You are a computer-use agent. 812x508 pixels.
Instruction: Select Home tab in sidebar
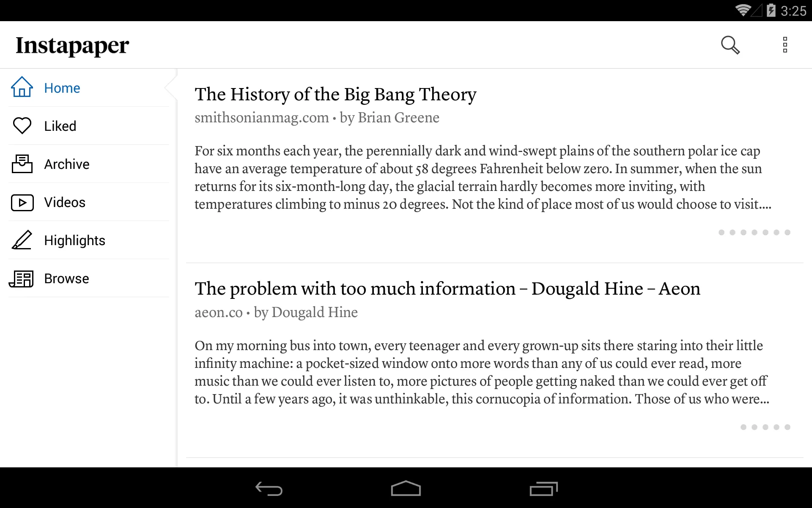point(87,88)
